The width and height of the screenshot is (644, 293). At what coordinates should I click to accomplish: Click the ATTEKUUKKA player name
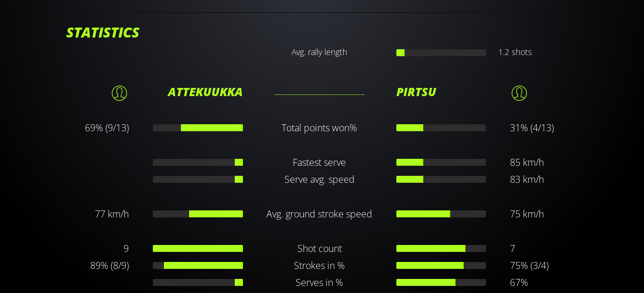point(205,92)
